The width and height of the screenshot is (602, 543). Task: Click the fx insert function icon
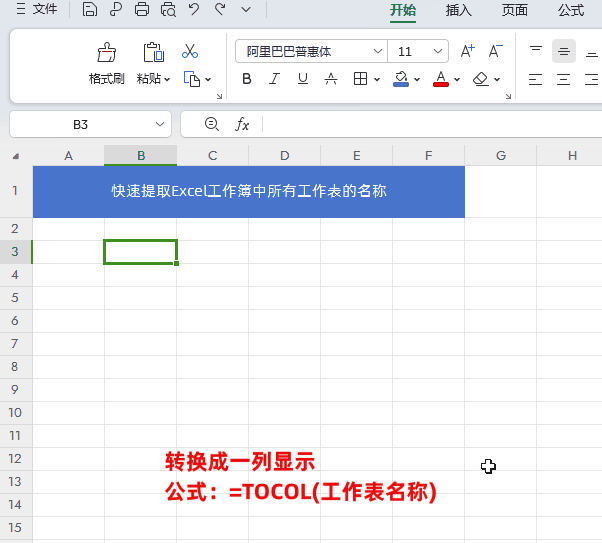tap(242, 124)
